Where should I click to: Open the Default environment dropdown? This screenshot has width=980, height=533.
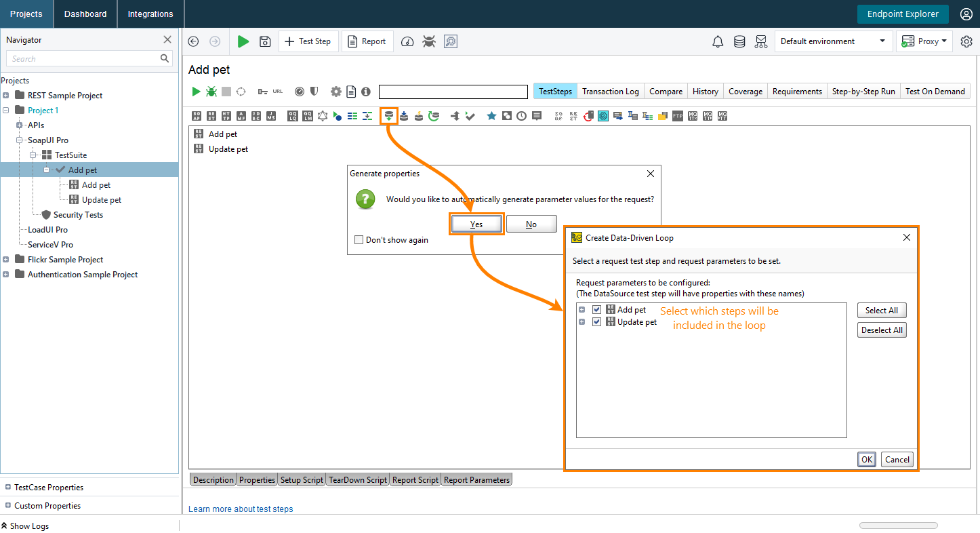(x=833, y=41)
